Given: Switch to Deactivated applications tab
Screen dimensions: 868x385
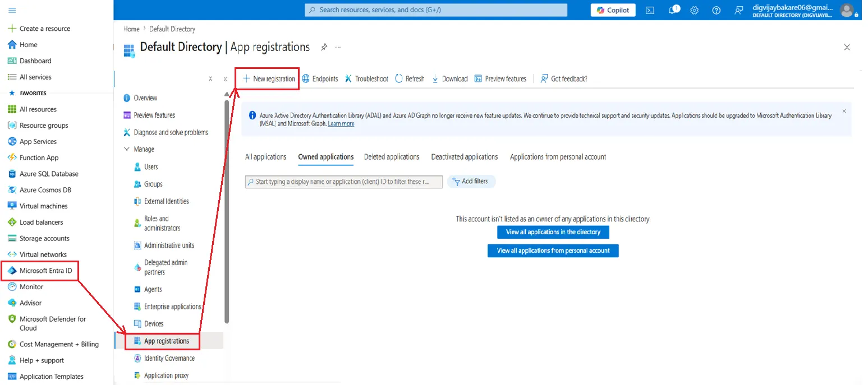Looking at the screenshot, I should (465, 157).
